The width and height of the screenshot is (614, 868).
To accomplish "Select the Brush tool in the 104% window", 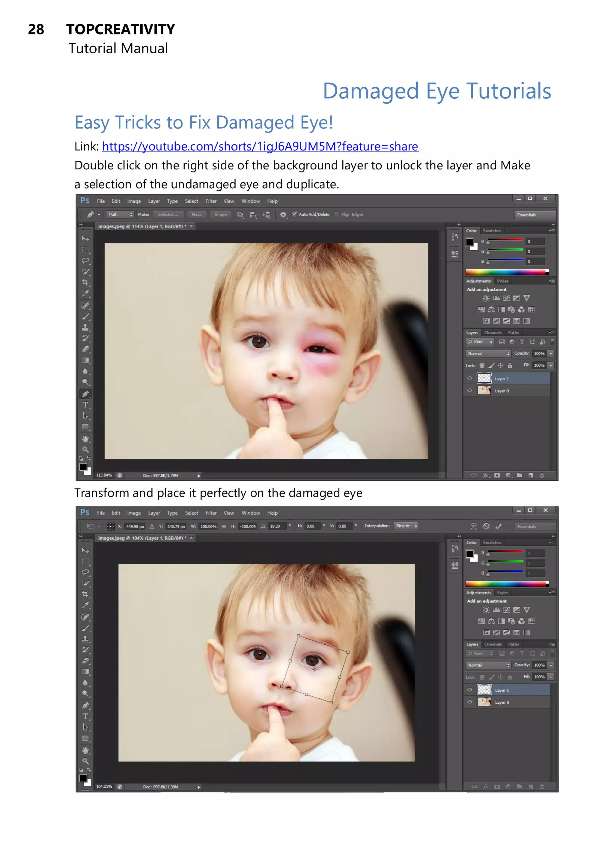I will 85,628.
